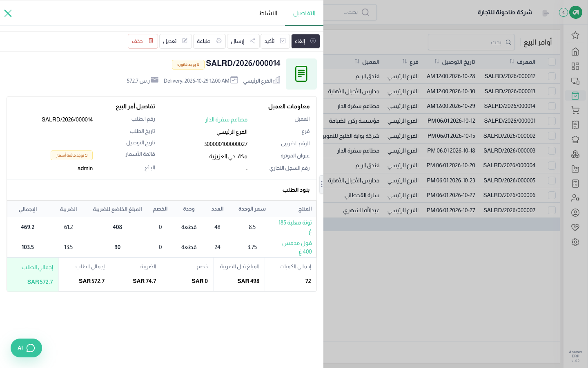This screenshot has width=588, height=368.
Task: Go to home via the house icon
Action: (x=575, y=52)
